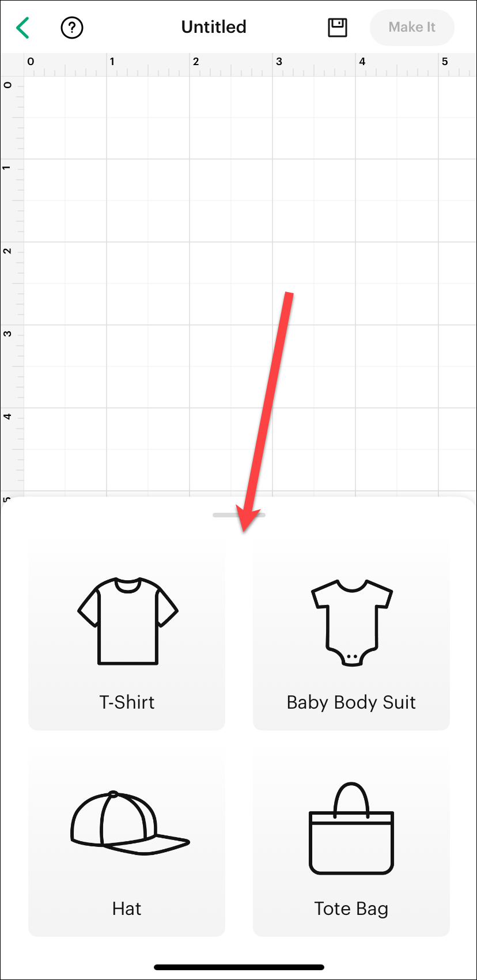The height and width of the screenshot is (980, 477).
Task: Click the 2 mark on vertical ruler
Action: [7, 251]
